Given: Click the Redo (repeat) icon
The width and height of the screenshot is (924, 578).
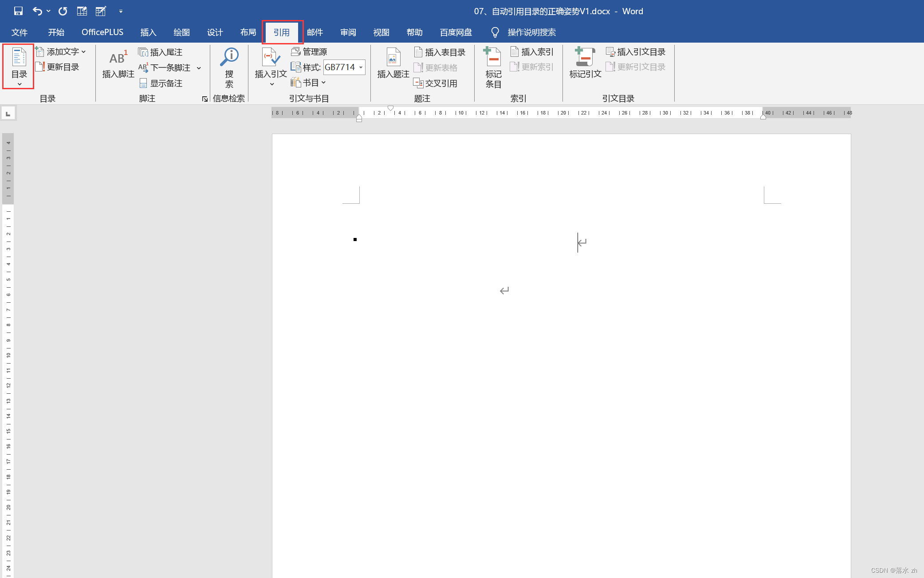Looking at the screenshot, I should pyautogui.click(x=63, y=11).
